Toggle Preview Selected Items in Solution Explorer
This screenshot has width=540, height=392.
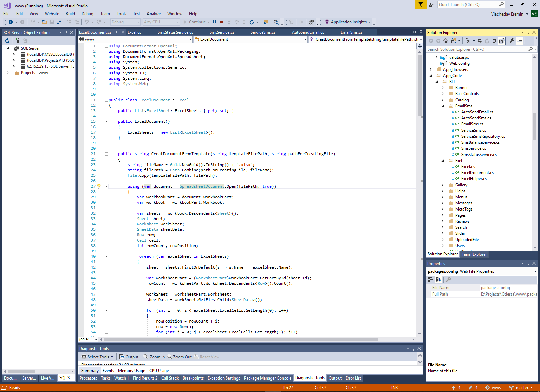[520, 41]
